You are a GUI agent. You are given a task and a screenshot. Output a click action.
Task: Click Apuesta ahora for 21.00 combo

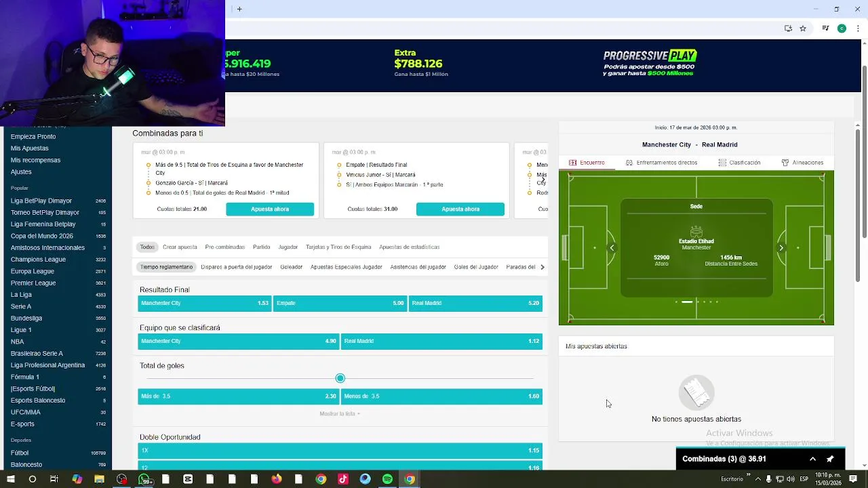[x=270, y=209]
